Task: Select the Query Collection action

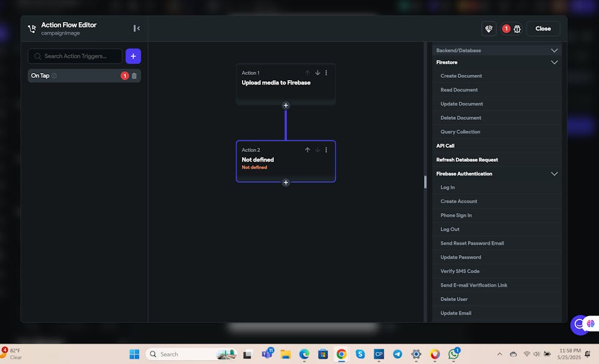Action: tap(497, 132)
